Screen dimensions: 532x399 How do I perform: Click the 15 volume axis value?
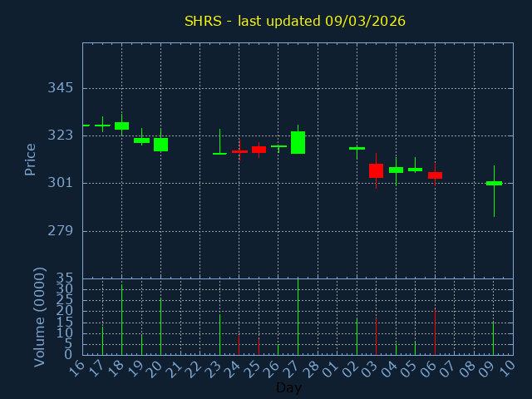65,323
